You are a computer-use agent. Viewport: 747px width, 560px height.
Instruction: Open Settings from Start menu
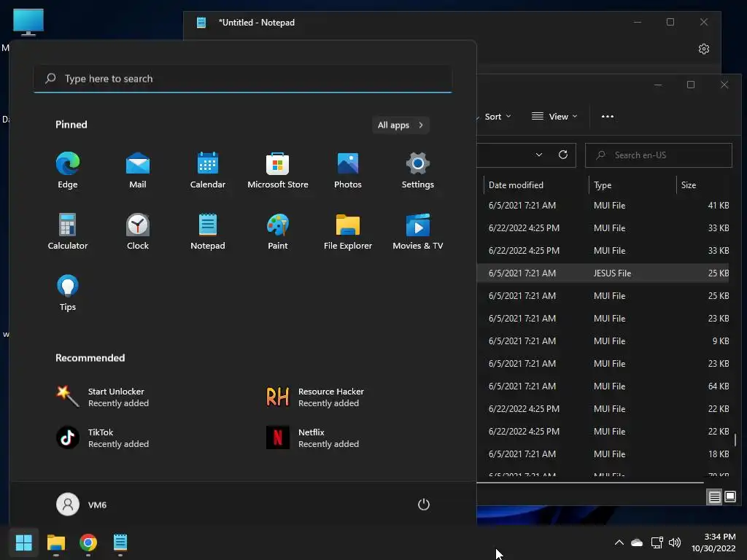coord(418,171)
